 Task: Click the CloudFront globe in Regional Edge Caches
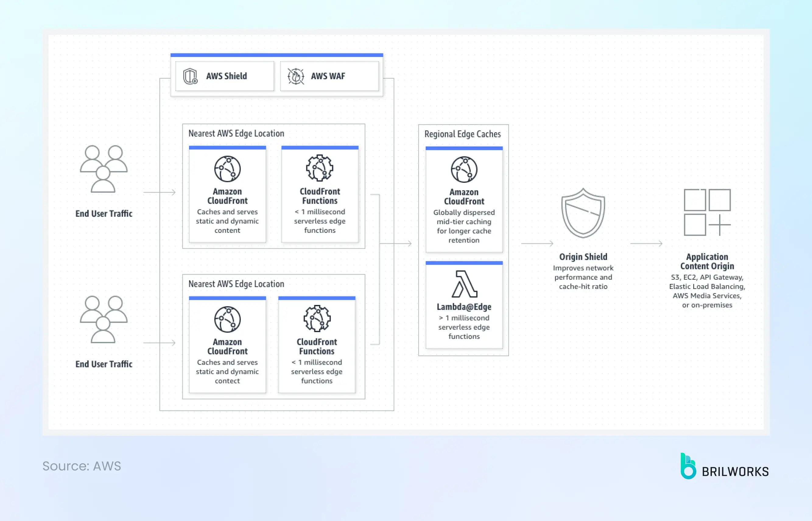click(x=464, y=170)
